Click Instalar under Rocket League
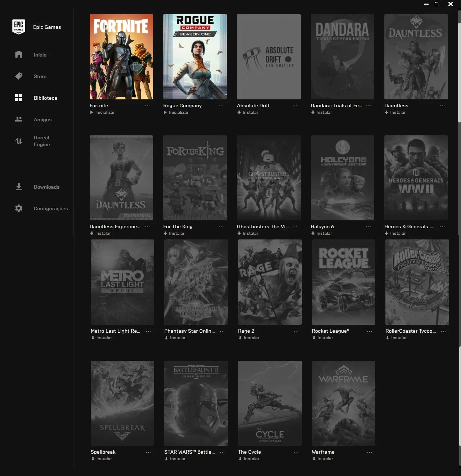461x476 pixels. (325, 338)
